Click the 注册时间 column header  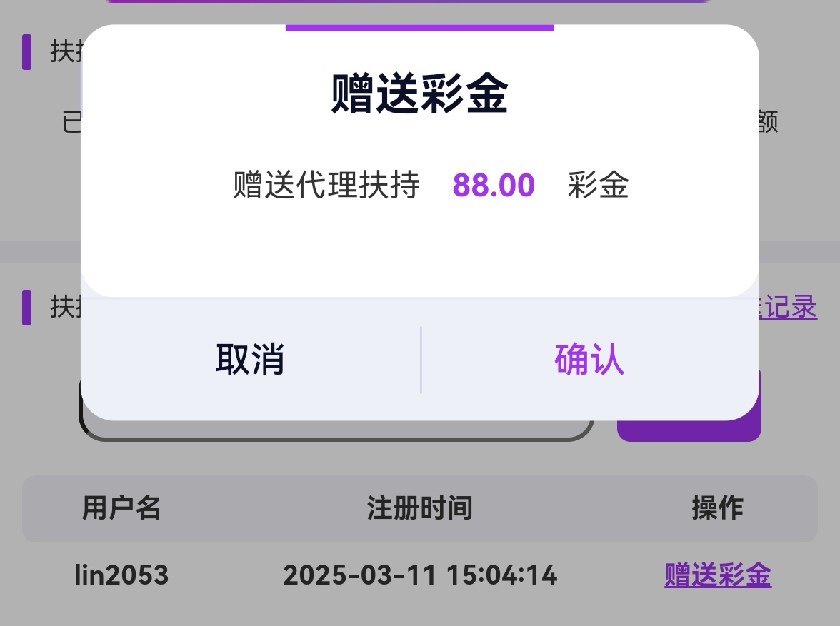(x=419, y=508)
